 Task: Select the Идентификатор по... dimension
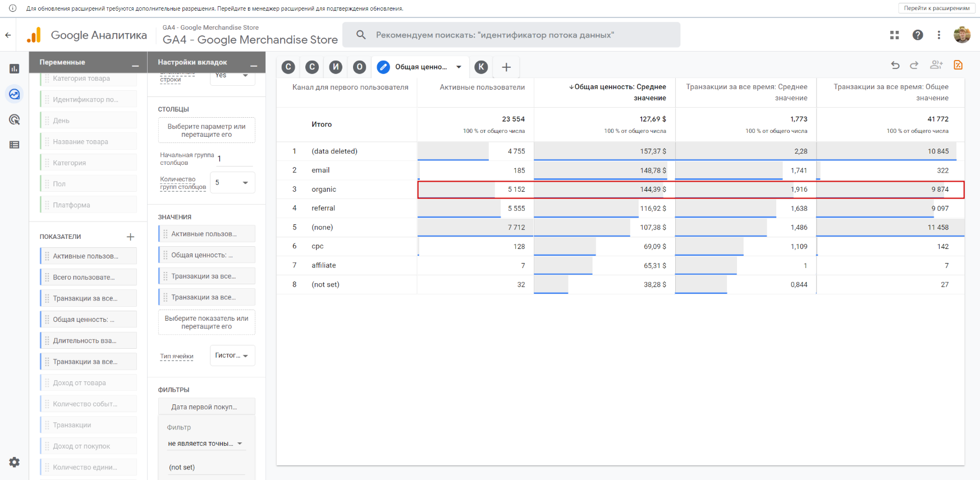[89, 100]
